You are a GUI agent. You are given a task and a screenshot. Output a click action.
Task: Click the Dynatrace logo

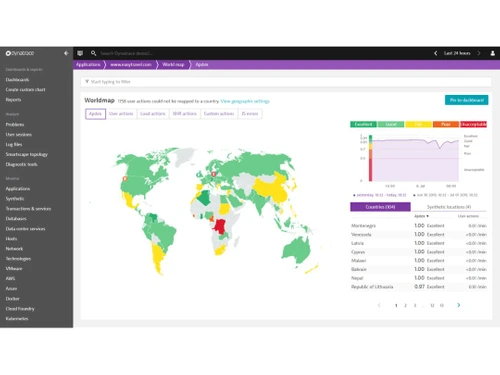point(20,53)
